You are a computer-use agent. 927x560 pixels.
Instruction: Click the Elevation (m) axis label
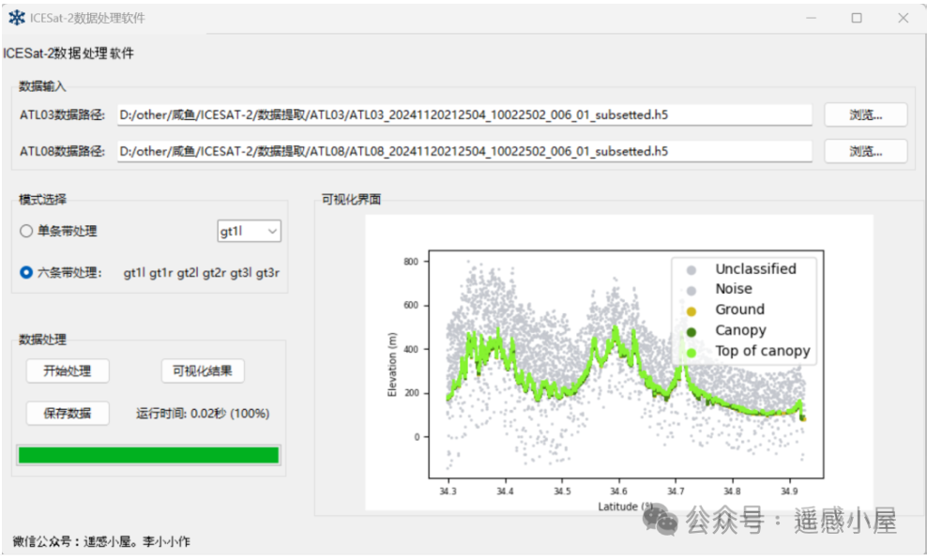coord(392,364)
